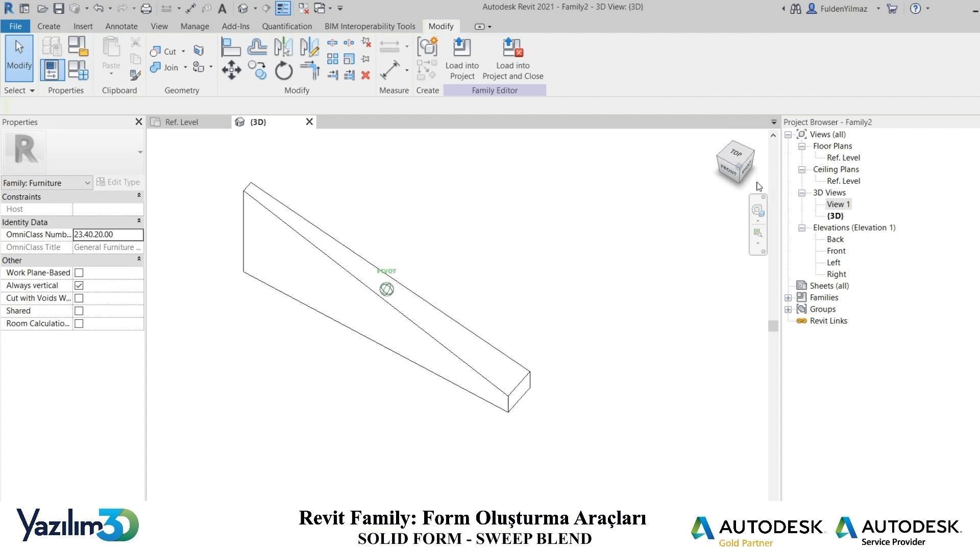The width and height of the screenshot is (980, 551).
Task: Click the Match Type Properties paintbrush icon
Action: point(135,75)
